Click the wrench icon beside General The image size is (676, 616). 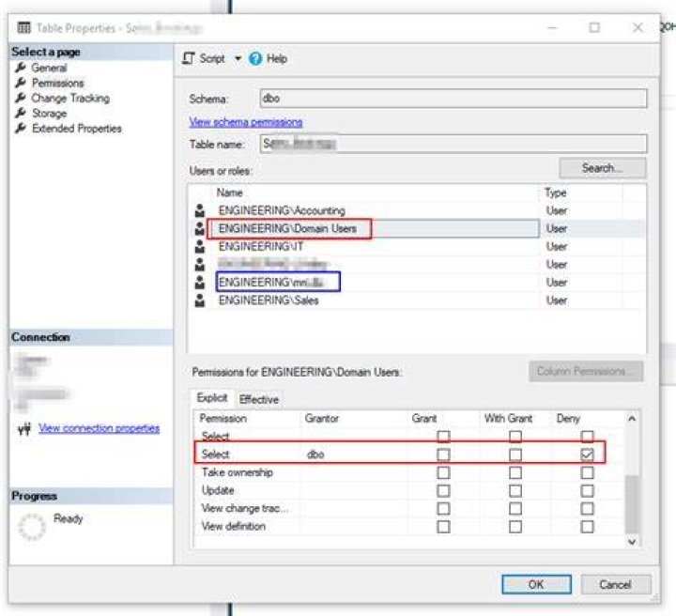[x=21, y=68]
